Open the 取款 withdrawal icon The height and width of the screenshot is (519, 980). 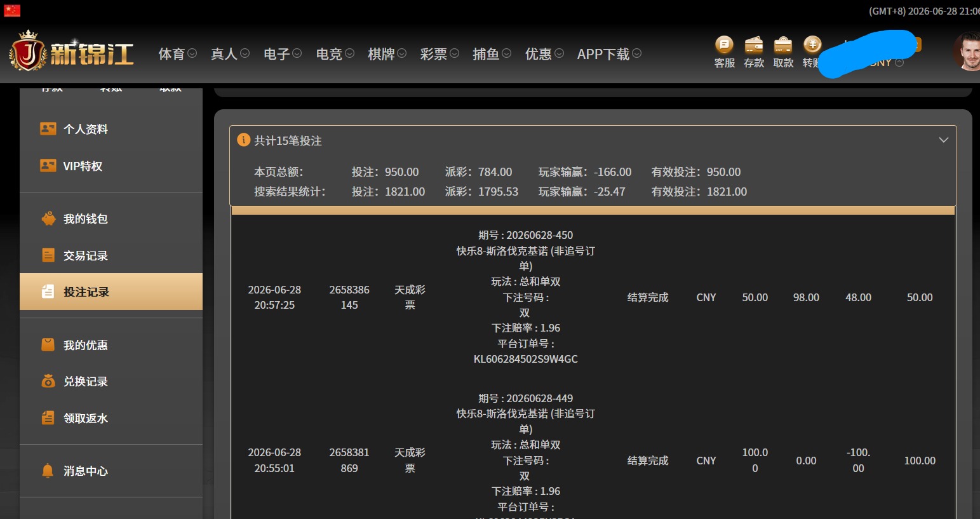tap(783, 45)
